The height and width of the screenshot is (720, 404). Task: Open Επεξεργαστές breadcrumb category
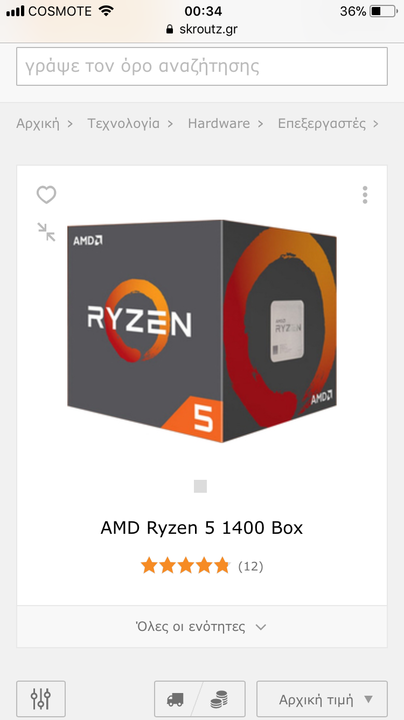[322, 124]
